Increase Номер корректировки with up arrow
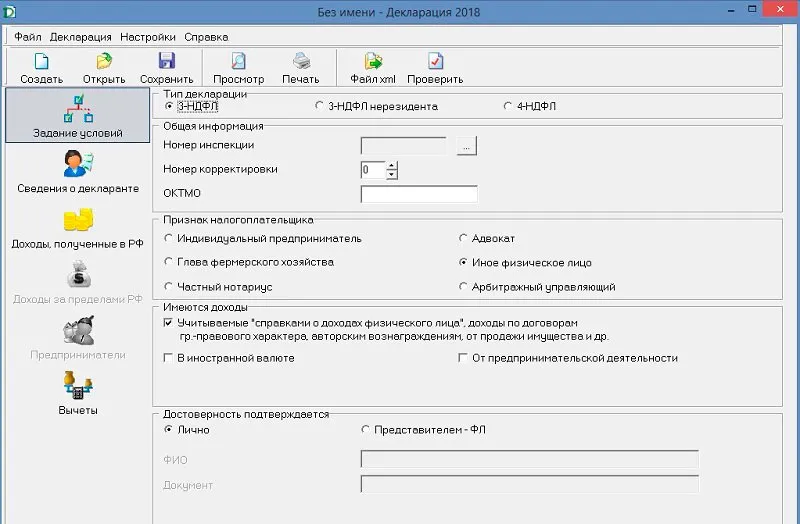Image resolution: width=800 pixels, height=524 pixels. click(391, 165)
